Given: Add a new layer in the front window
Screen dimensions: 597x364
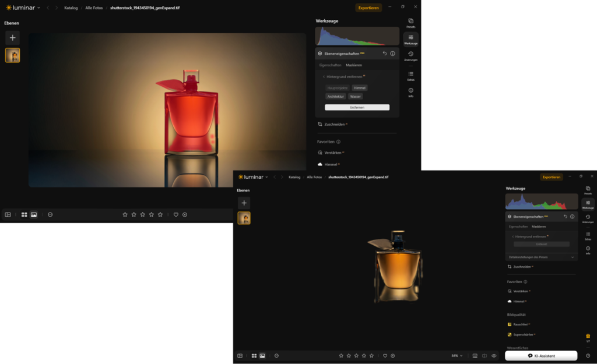Looking at the screenshot, I should pyautogui.click(x=244, y=203).
